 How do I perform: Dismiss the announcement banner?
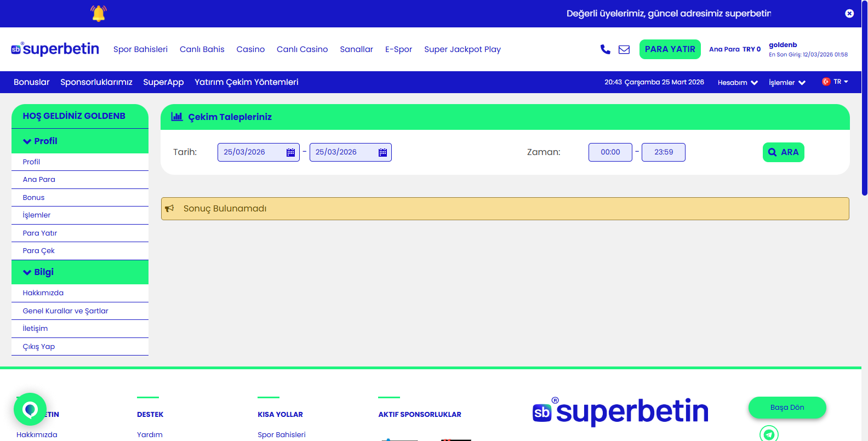849,14
